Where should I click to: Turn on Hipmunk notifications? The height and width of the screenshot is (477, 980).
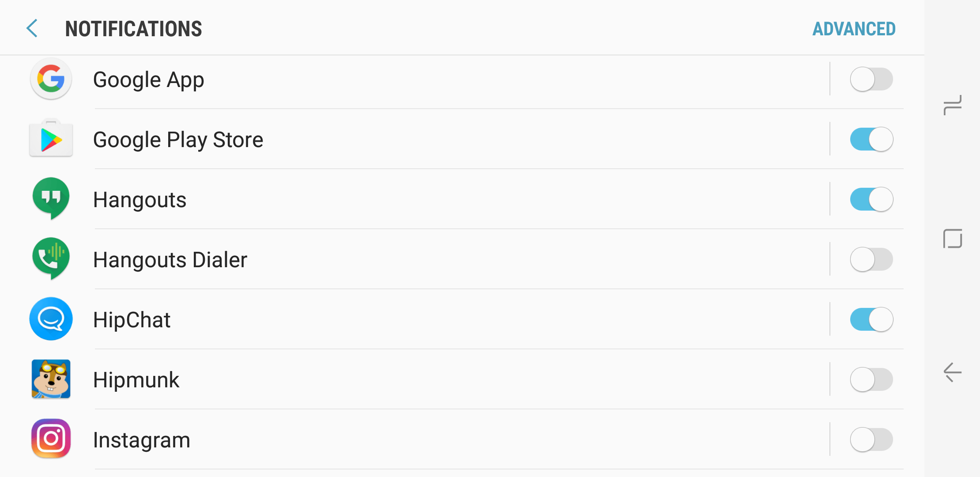[x=871, y=380]
